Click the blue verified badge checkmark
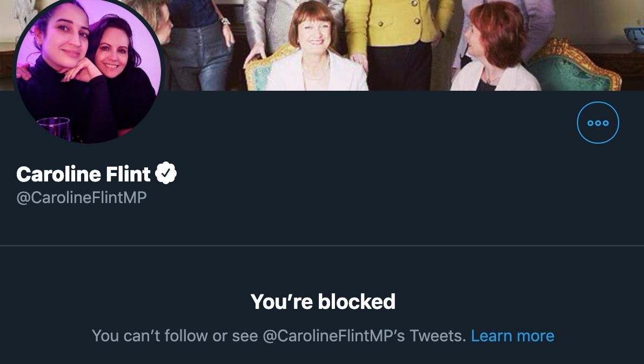Viewport: 644px width, 364px height. (166, 173)
